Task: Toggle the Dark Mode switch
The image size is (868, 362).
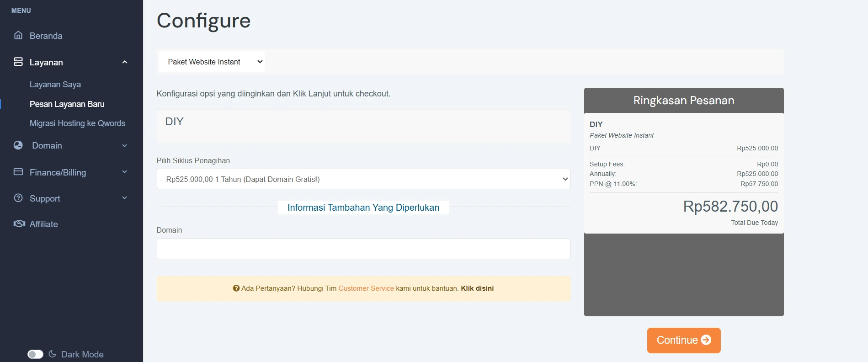Action: tap(35, 354)
